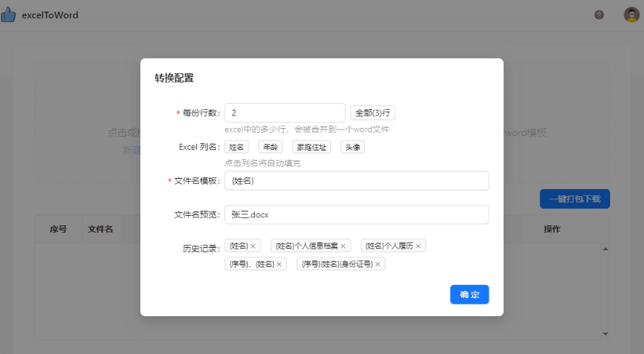Insert the 年龄 column name tag
644x354 pixels.
pyautogui.click(x=270, y=147)
